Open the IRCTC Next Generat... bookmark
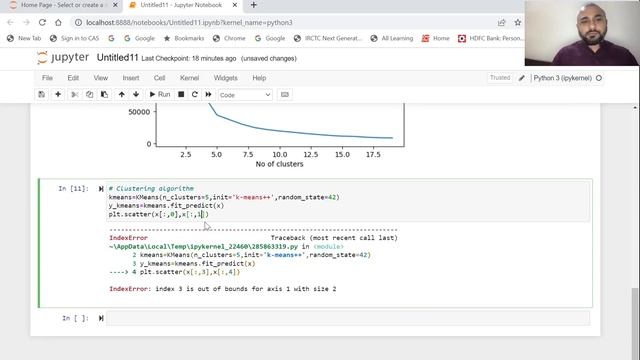This screenshot has width=640, height=360. 327,38
